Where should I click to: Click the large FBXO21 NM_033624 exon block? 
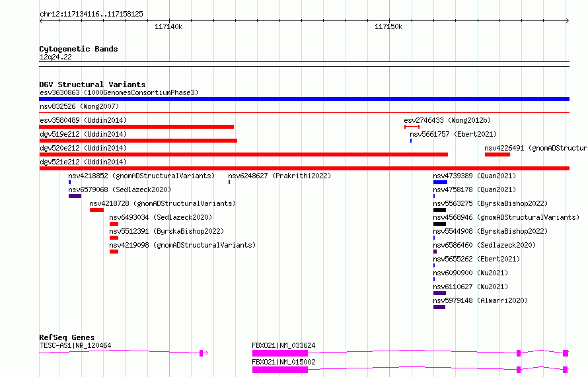[279, 353]
